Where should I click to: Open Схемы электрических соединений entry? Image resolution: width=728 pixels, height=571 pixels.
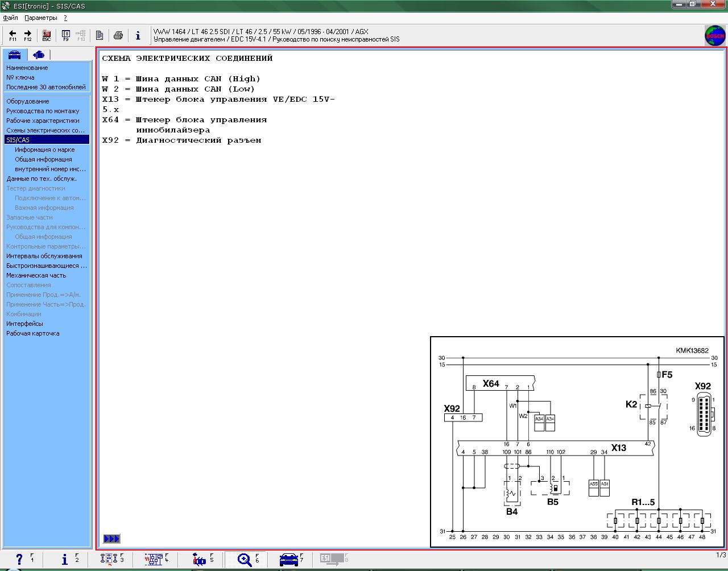45,130
